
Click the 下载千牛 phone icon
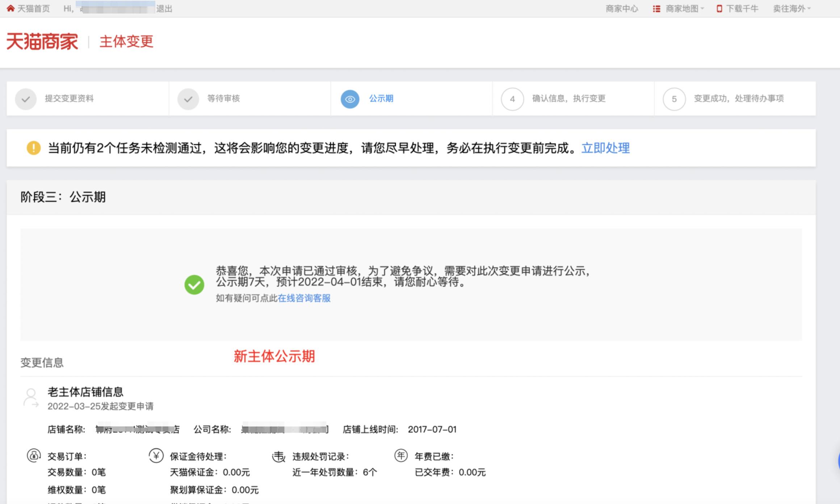(x=719, y=8)
